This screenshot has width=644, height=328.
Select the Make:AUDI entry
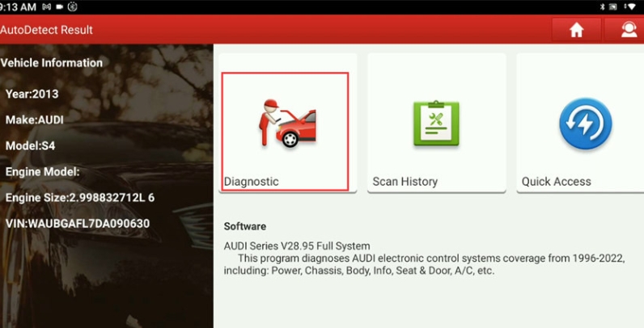(35, 120)
